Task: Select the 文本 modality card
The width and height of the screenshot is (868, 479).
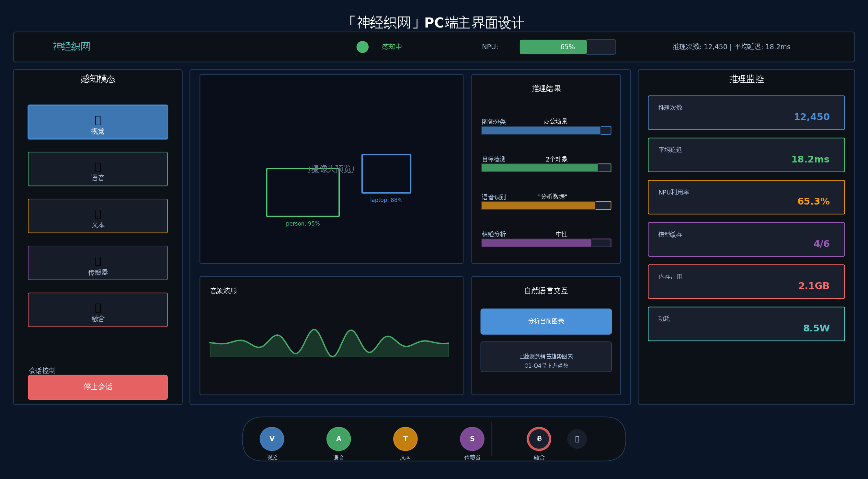Action: 98,216
